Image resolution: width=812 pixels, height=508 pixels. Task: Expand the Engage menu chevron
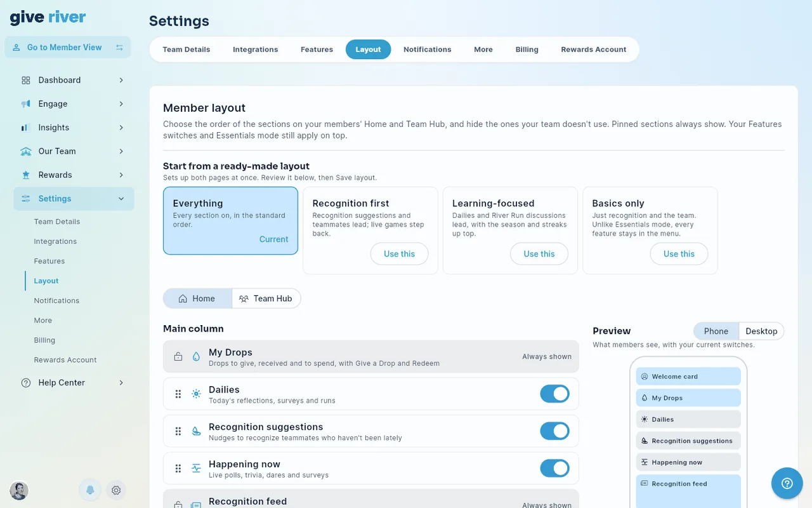121,104
